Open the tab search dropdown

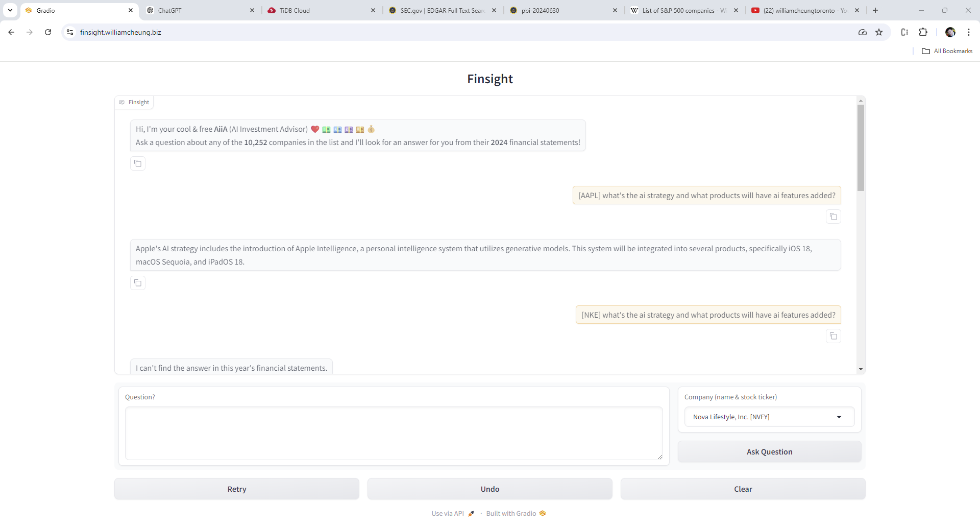10,10
